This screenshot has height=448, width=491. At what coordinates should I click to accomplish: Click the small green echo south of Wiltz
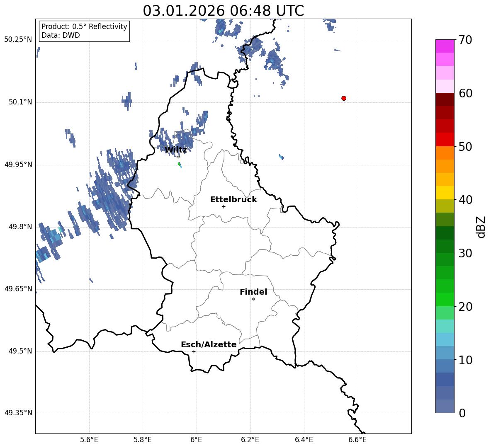[x=180, y=165]
